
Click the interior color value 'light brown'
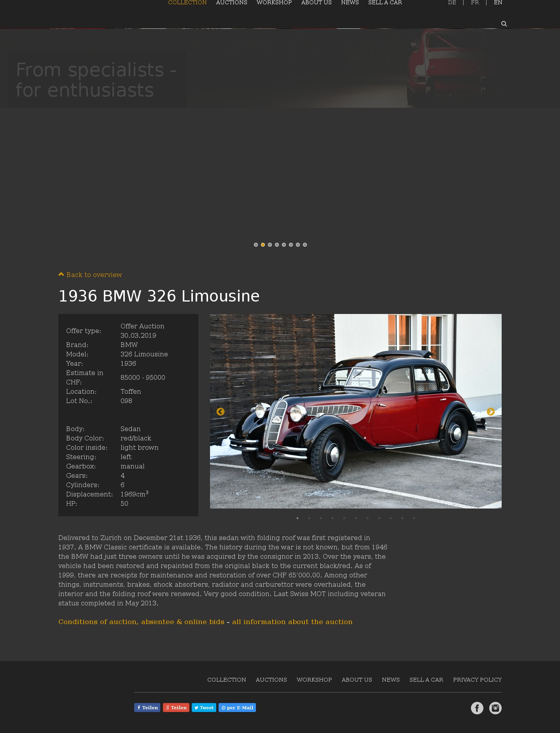click(140, 447)
